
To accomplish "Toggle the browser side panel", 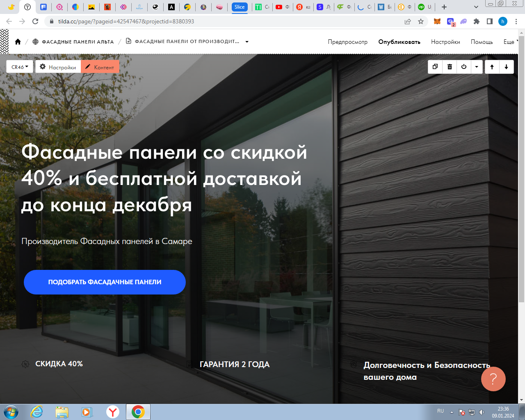I will [x=489, y=21].
